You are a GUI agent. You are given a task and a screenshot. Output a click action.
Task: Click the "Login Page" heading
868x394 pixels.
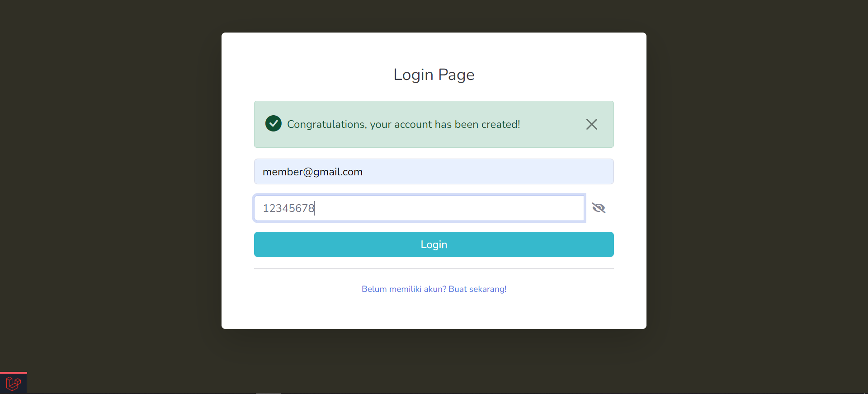[434, 75]
